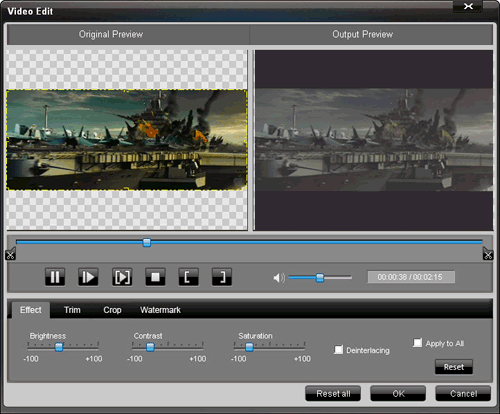This screenshot has height=414, width=500.
Task: Close the Video Edit dialog
Action: click(x=468, y=6)
